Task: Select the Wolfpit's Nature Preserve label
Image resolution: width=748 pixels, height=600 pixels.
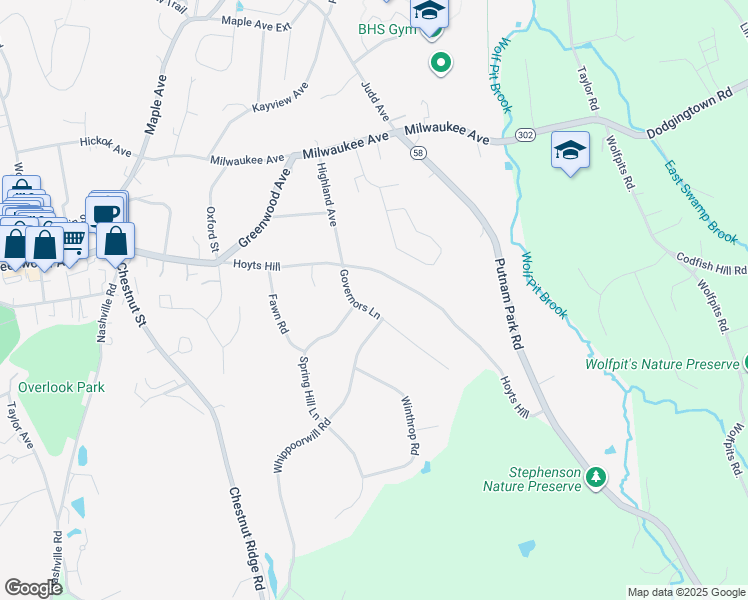Action: [662, 364]
